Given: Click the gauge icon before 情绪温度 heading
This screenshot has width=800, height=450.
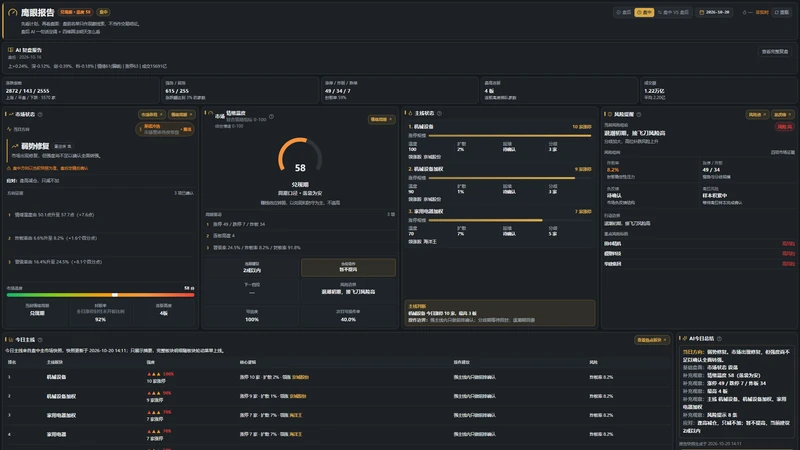Looking at the screenshot, I should pos(210,113).
